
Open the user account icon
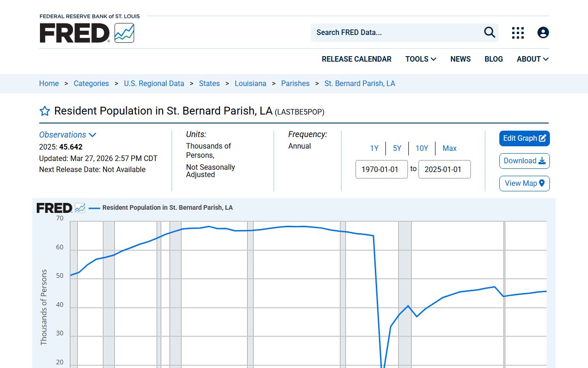543,33
